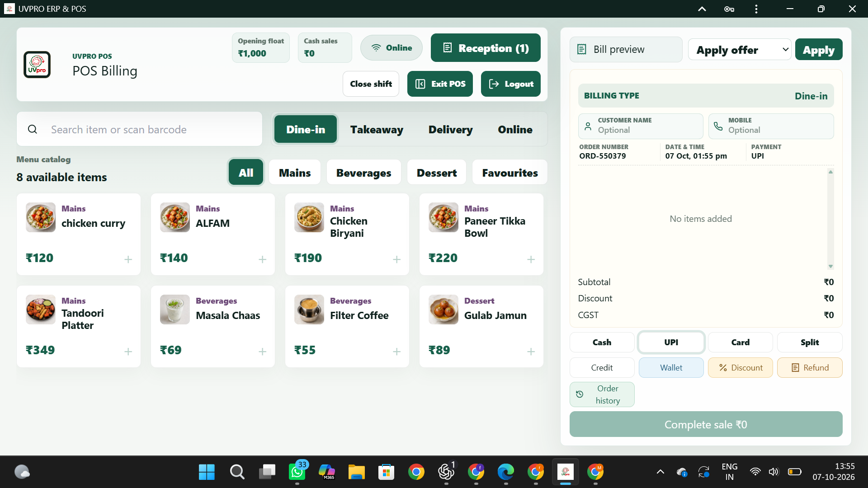Add Gulab Jamun via plus icon
868x488 pixels.
point(531,352)
